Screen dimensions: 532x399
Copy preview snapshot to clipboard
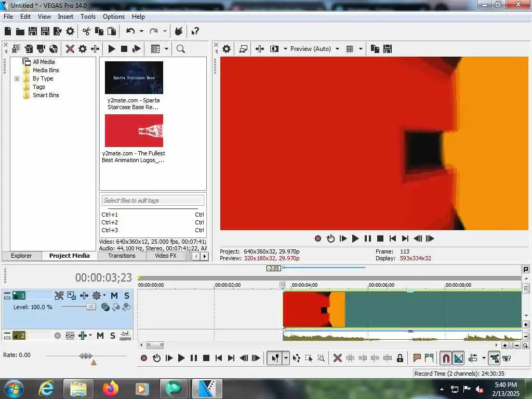click(x=375, y=49)
